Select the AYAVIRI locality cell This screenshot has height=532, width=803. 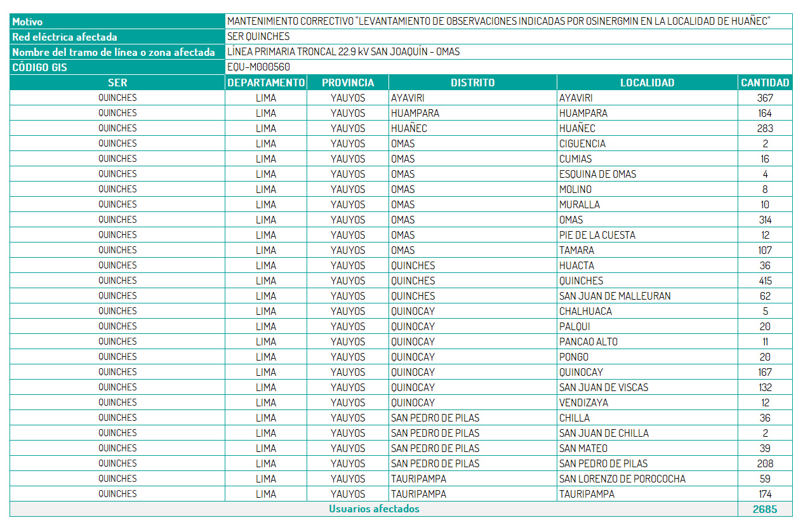(647, 98)
